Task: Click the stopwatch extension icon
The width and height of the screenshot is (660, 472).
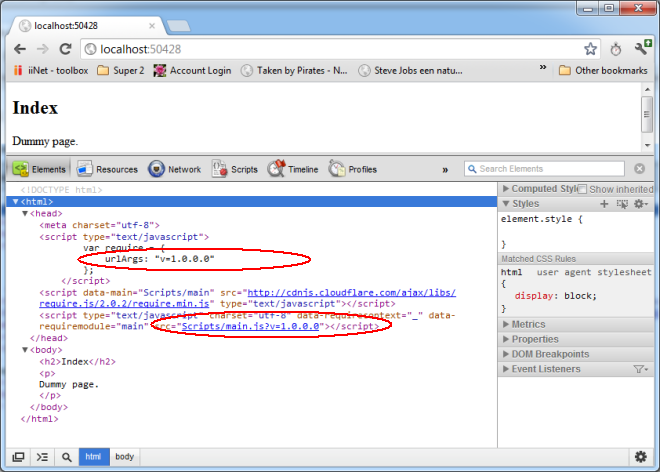Action: (615, 49)
